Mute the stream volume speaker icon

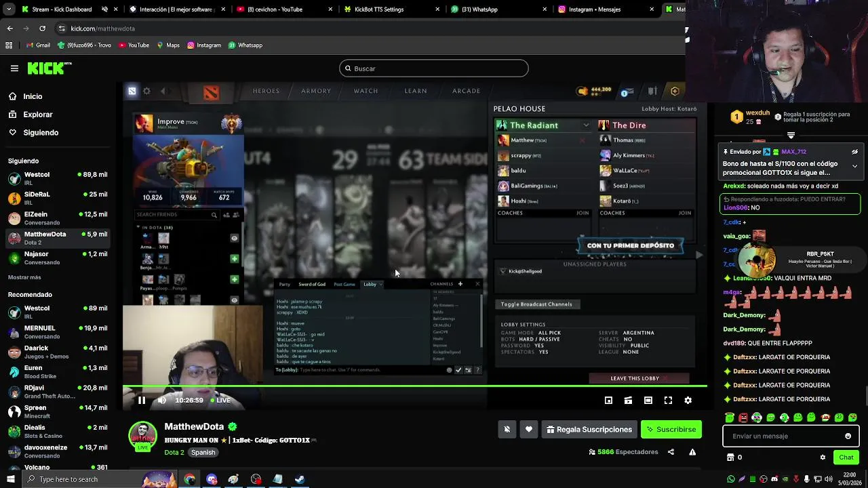pyautogui.click(x=162, y=401)
